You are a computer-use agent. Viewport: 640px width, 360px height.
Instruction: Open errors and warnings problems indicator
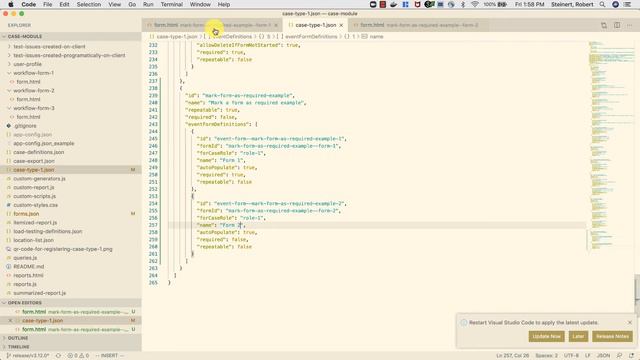coord(78,356)
